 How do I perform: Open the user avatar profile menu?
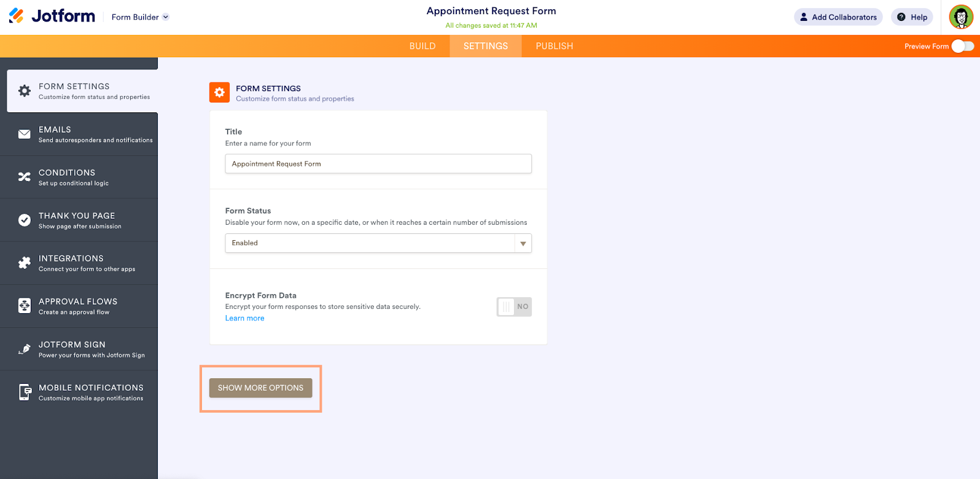(x=961, y=17)
